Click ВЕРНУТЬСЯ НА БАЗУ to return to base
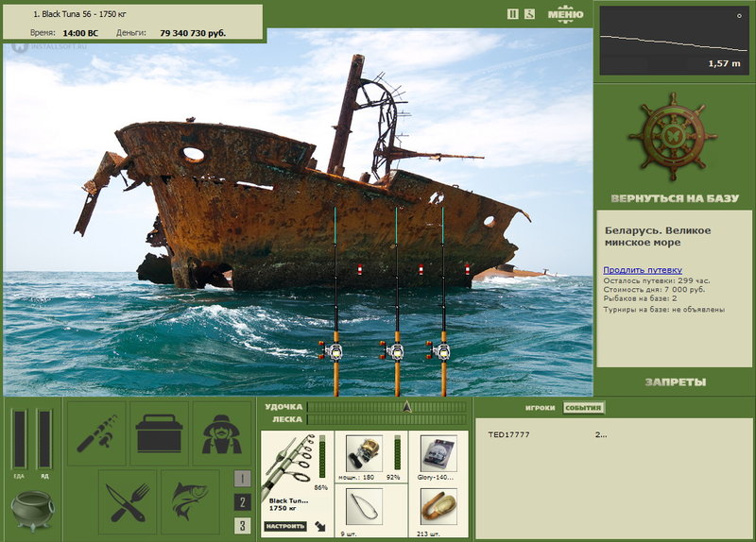 click(675, 198)
